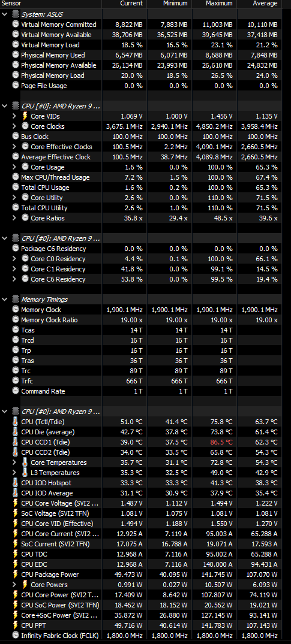Expand the Core Powers entry

(x=14, y=585)
